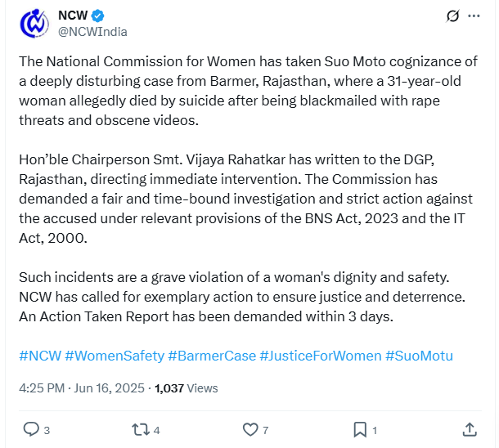This screenshot has height=448, width=499.
Task: Open the NCW profile avatar
Action: click(34, 24)
